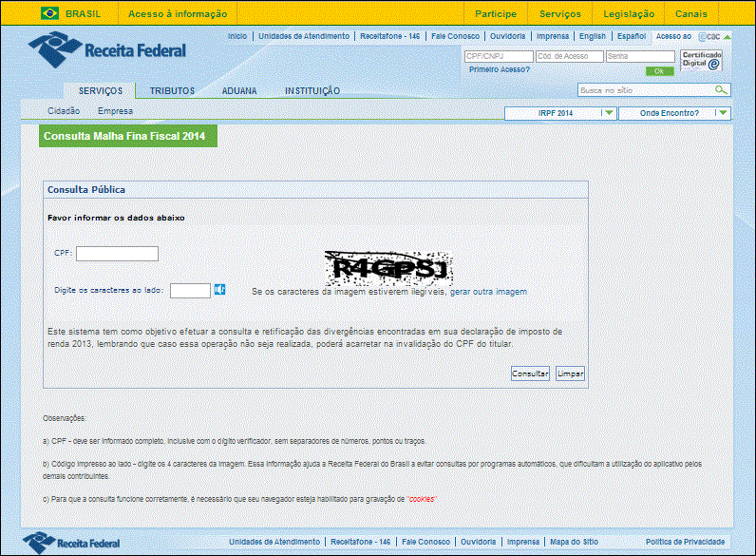Click Canais in the top bar
Image resolution: width=756 pixels, height=556 pixels.
pos(690,14)
